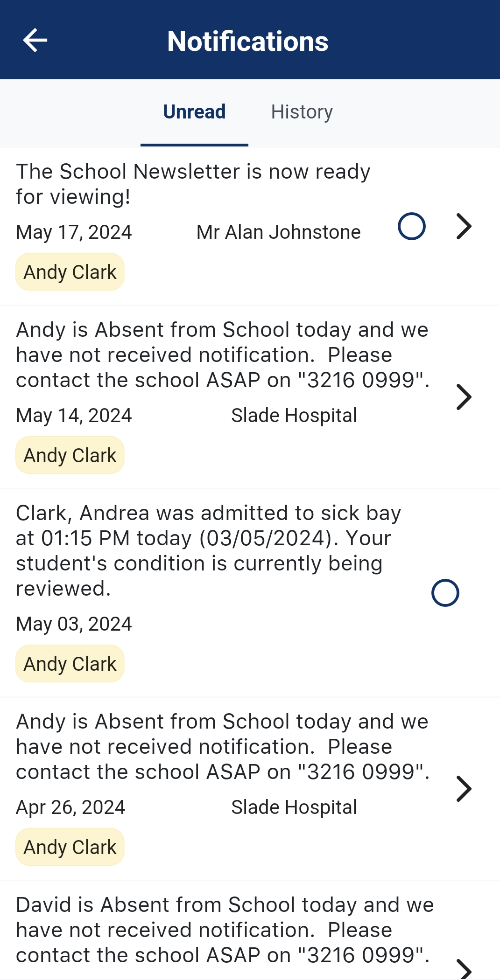Open sick bay admission message text
This screenshot has width=500, height=980.
coord(208,550)
